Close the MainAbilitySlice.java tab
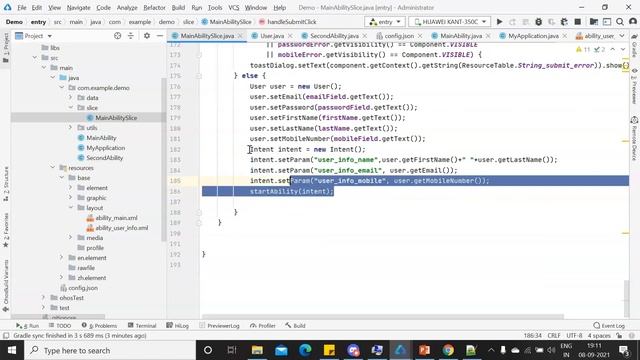Screen dimensions: 640x360 click(x=240, y=36)
